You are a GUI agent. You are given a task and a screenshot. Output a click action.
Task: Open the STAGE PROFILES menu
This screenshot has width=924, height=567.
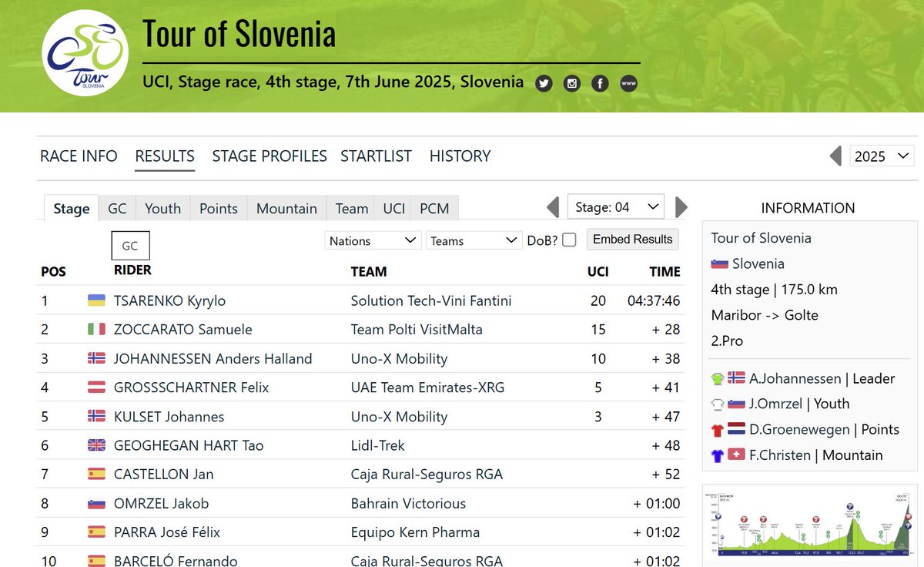(269, 156)
